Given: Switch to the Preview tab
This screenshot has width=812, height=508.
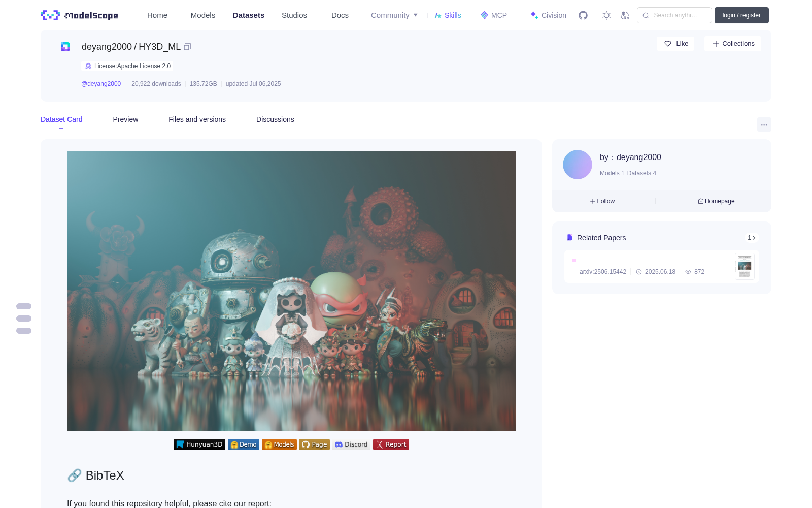Looking at the screenshot, I should (125, 119).
